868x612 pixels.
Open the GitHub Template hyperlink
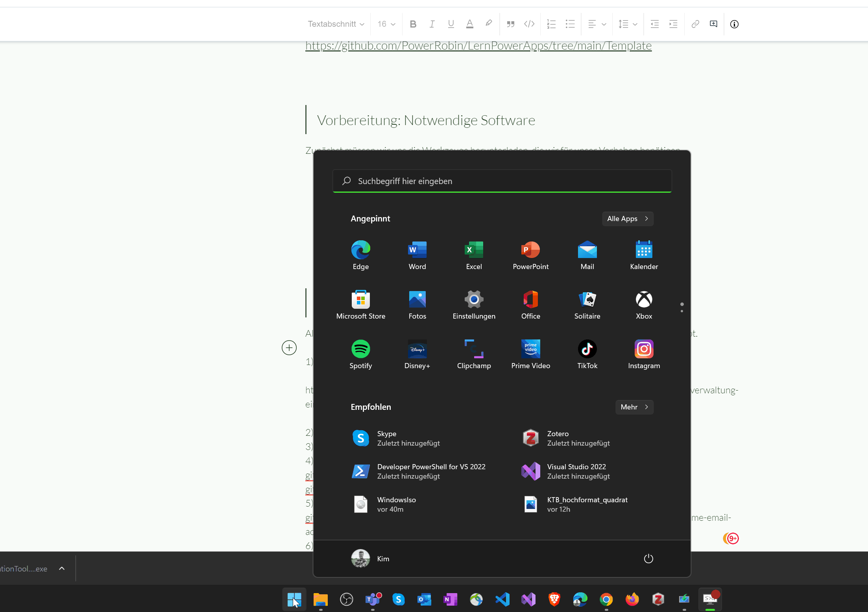(x=478, y=46)
